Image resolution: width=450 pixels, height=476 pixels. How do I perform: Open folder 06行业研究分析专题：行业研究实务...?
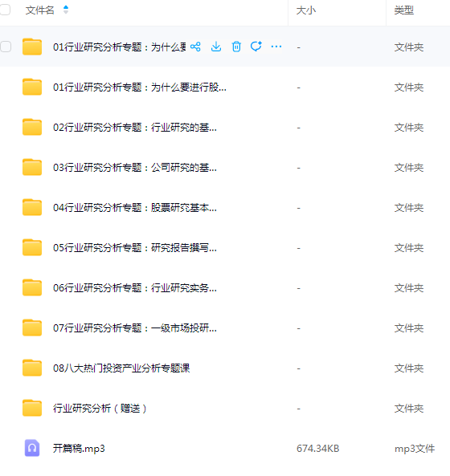click(135, 288)
